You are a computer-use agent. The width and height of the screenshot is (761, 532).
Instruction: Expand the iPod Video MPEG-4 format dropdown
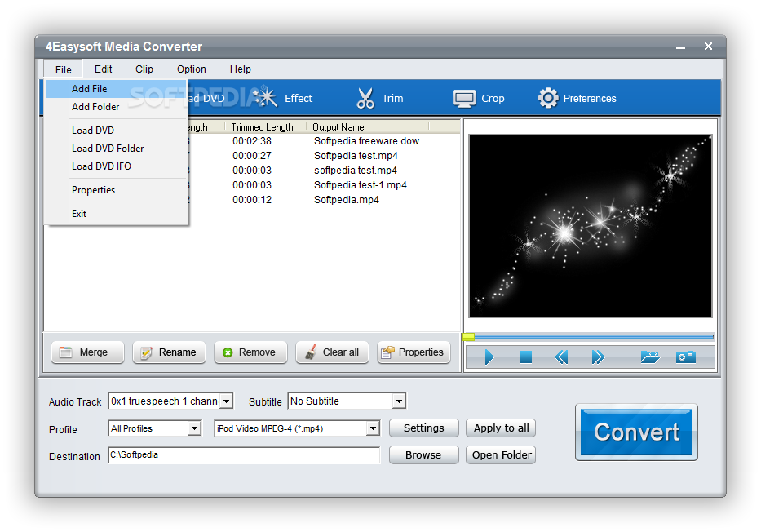[373, 428]
